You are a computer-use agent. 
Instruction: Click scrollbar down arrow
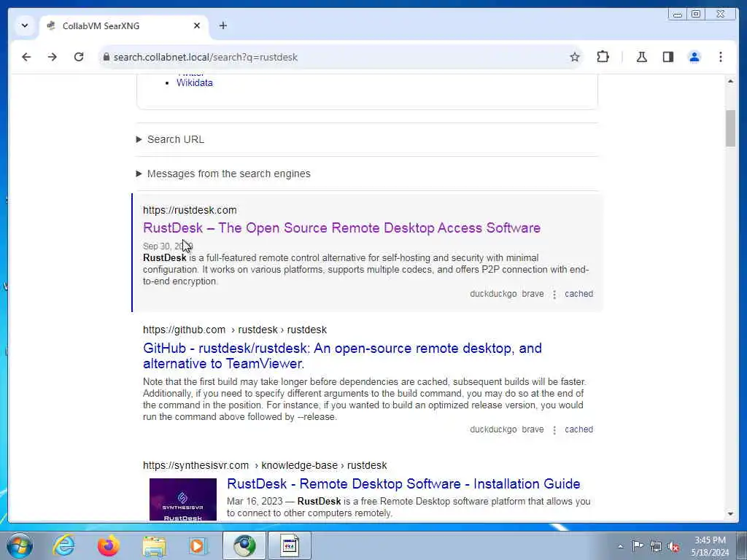(730, 514)
